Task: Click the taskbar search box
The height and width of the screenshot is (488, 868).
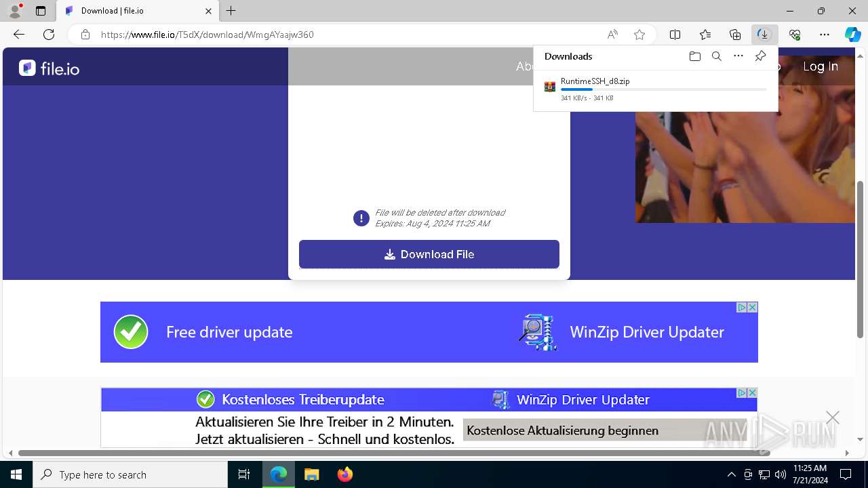Action: pos(130,474)
